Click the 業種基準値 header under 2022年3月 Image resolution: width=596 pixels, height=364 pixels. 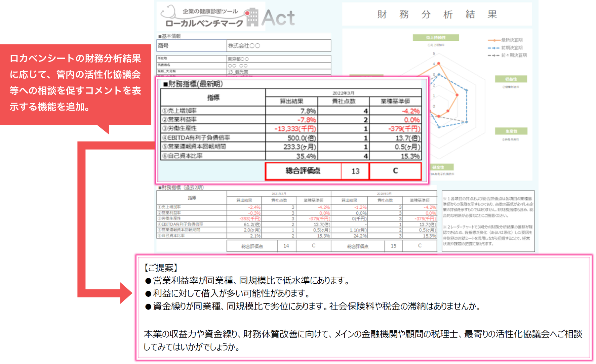click(395, 101)
